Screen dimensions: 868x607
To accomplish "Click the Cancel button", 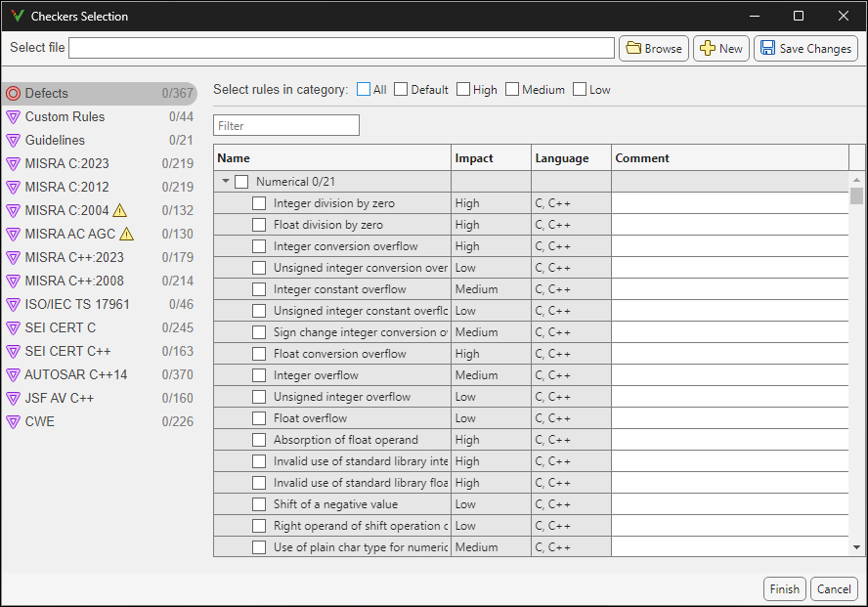I will tap(834, 588).
